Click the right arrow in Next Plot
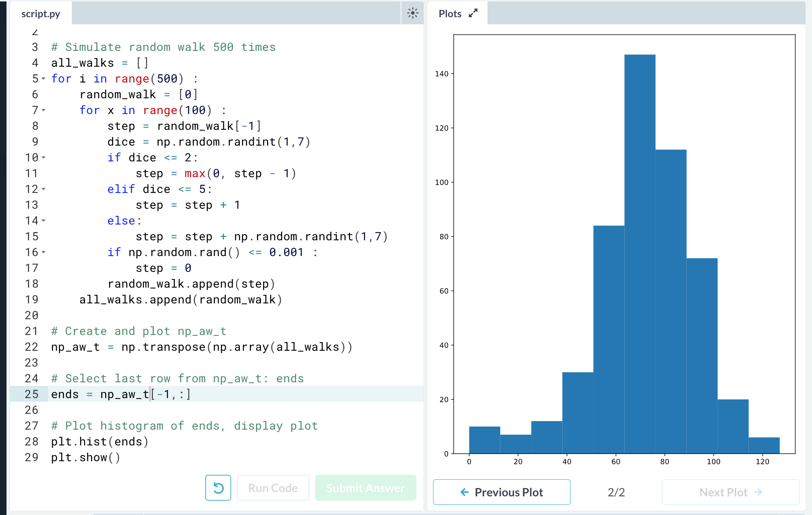812x515 pixels. click(759, 492)
